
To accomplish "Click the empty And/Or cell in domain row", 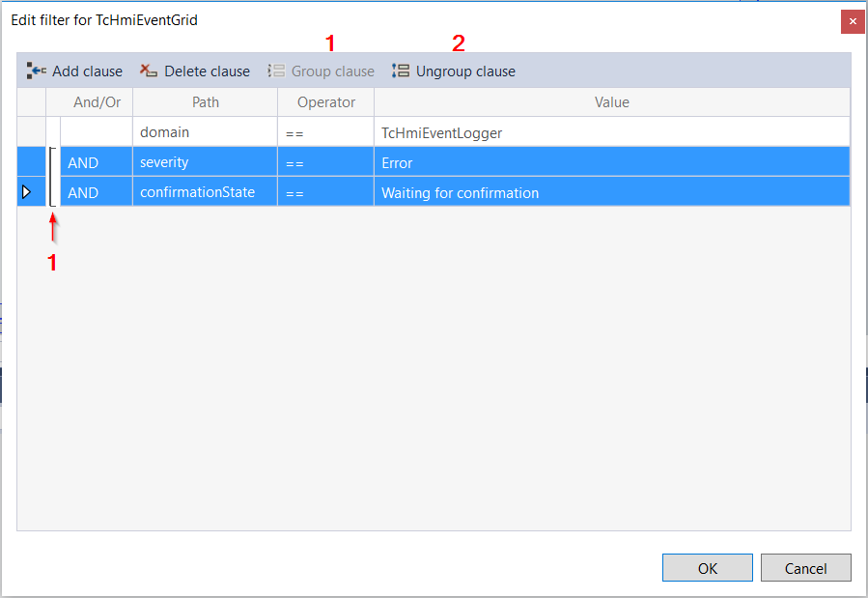I will point(97,132).
